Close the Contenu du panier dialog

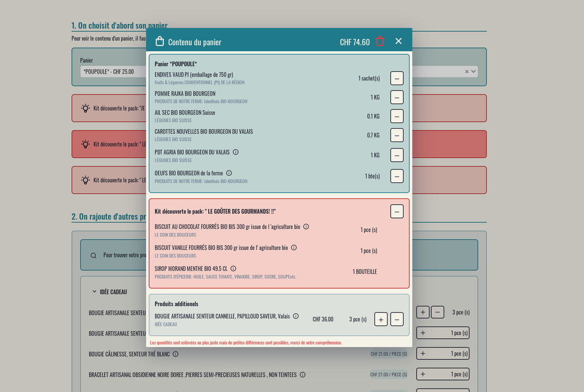398,41
